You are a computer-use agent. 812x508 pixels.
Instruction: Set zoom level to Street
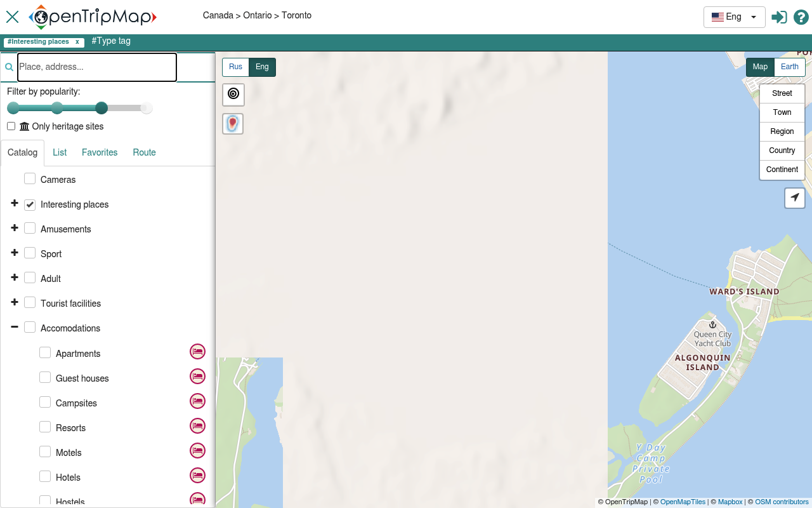click(x=782, y=93)
